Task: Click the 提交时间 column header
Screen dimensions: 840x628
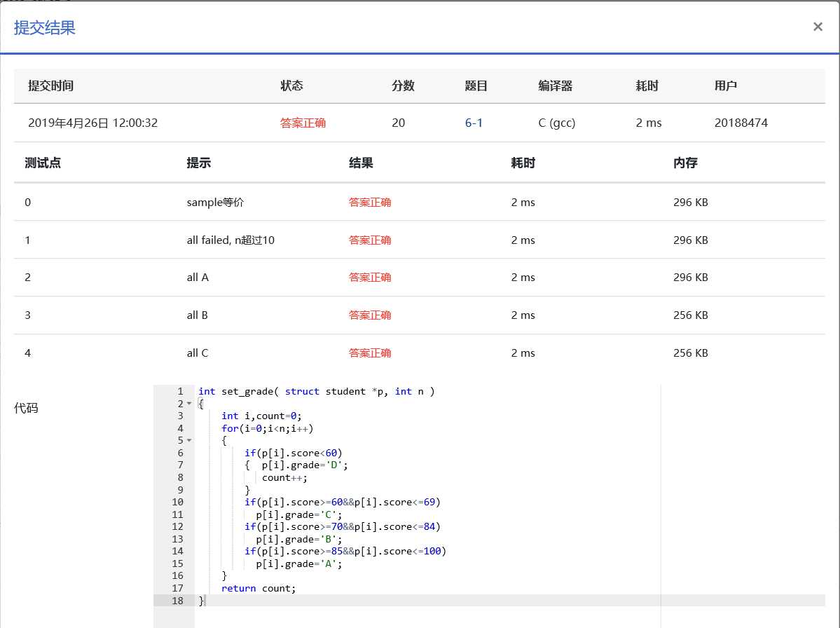Action: 51,86
